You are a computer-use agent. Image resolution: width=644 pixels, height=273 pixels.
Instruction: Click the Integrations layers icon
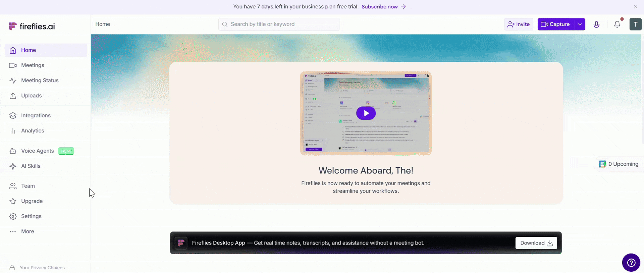coord(13,116)
